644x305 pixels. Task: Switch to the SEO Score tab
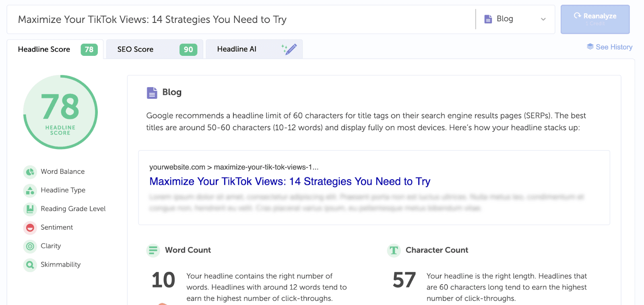pos(155,49)
